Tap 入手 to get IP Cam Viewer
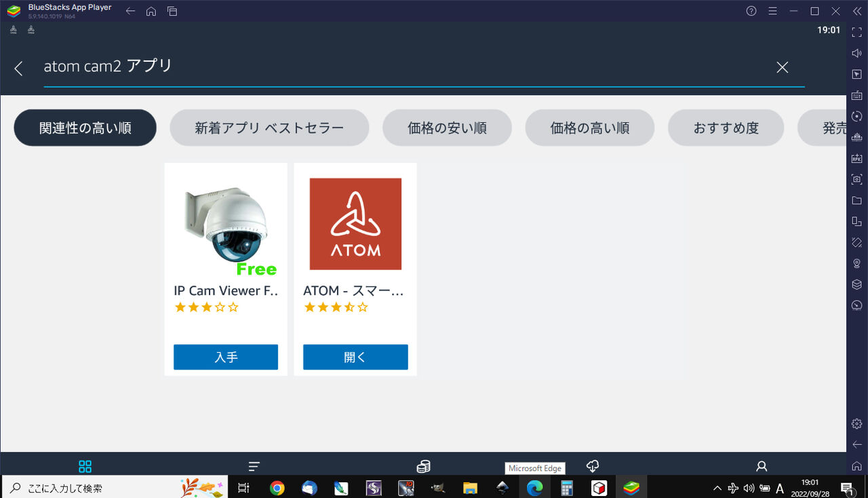868x498 pixels. [x=226, y=357]
